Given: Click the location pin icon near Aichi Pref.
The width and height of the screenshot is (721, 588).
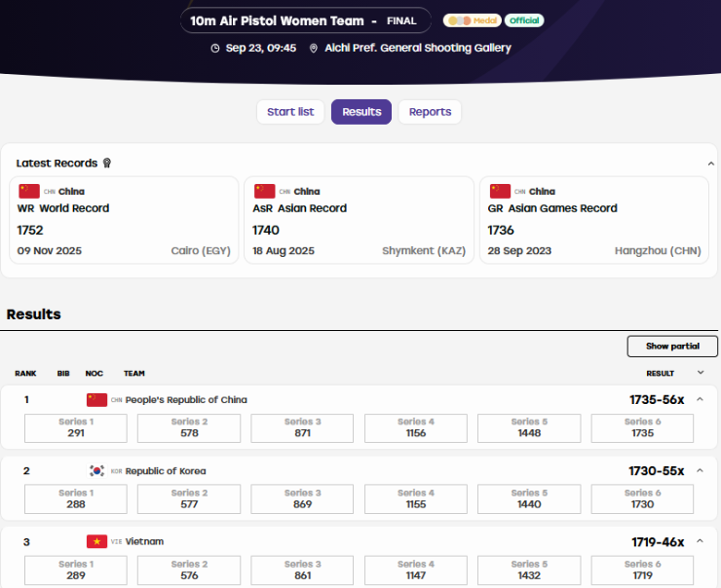Looking at the screenshot, I should [313, 49].
